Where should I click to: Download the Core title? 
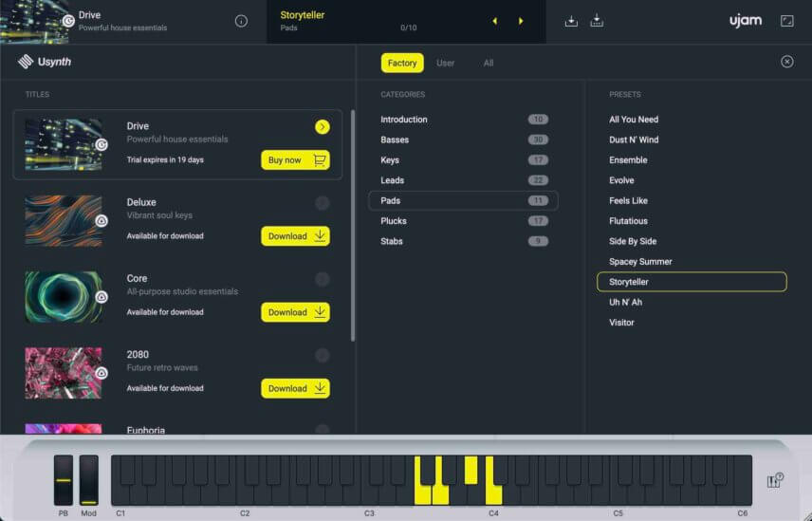pos(295,312)
